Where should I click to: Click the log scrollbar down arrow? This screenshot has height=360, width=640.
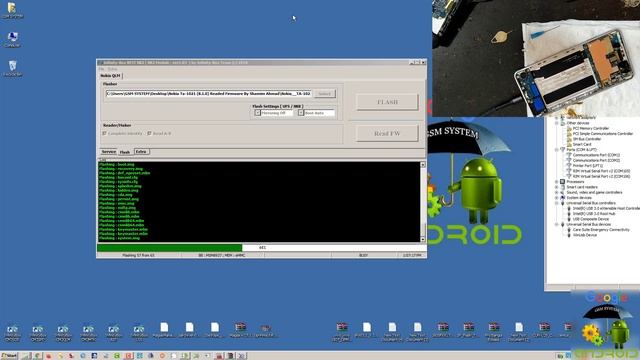pyautogui.click(x=423, y=240)
